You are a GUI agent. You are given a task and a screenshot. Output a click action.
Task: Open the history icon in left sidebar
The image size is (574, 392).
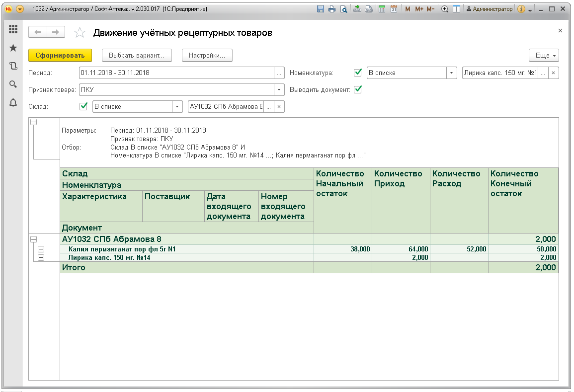[13, 66]
